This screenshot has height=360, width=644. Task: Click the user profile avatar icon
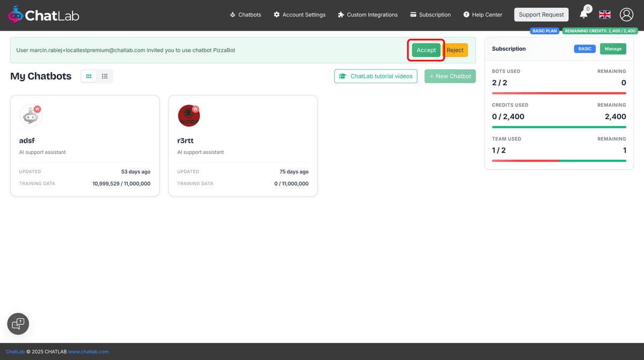[x=626, y=14]
